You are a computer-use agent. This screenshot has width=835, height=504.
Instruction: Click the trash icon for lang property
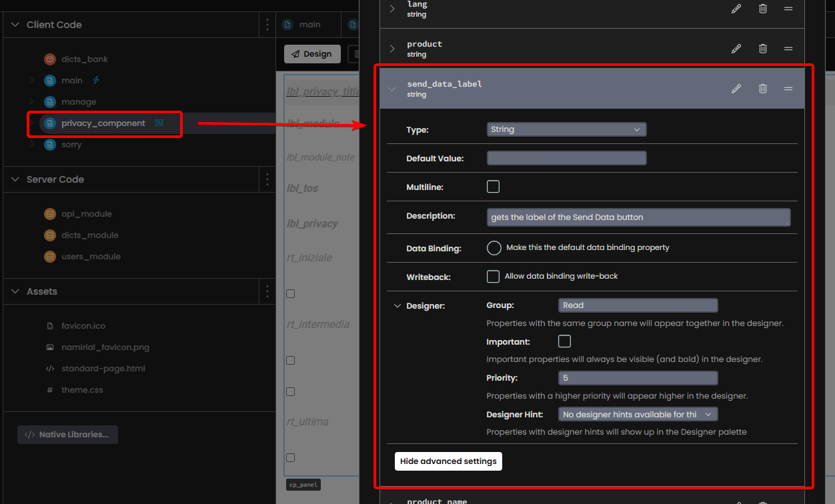pyautogui.click(x=763, y=9)
